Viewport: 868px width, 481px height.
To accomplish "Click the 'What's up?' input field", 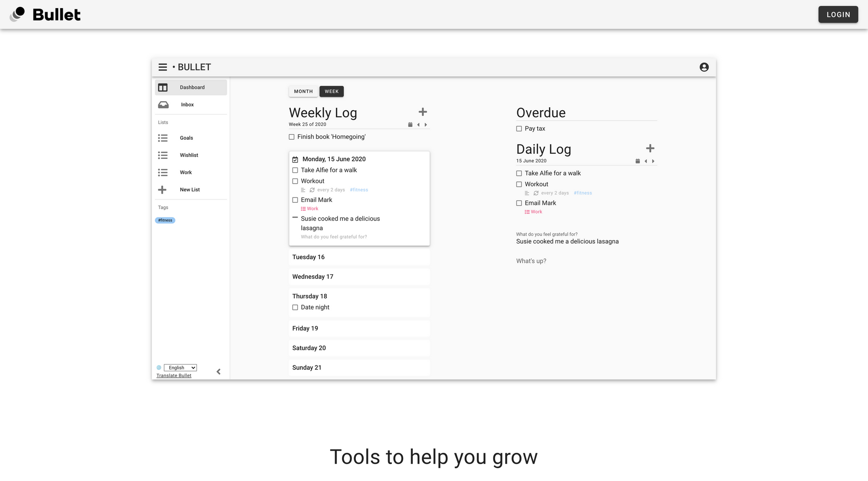I will 531,261.
